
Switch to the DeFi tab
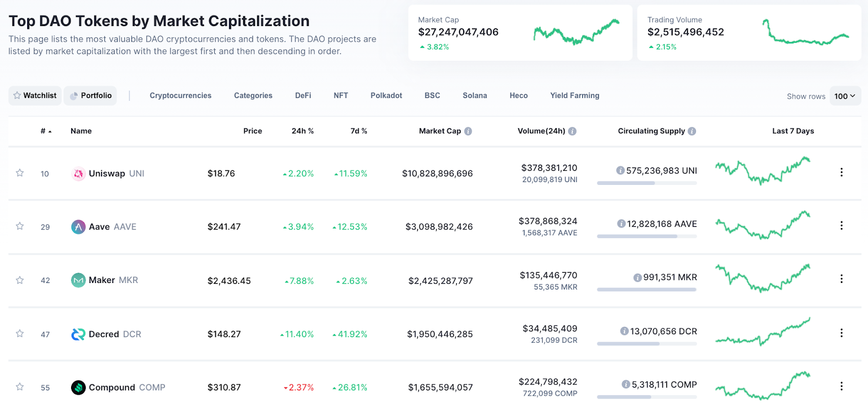(x=303, y=95)
